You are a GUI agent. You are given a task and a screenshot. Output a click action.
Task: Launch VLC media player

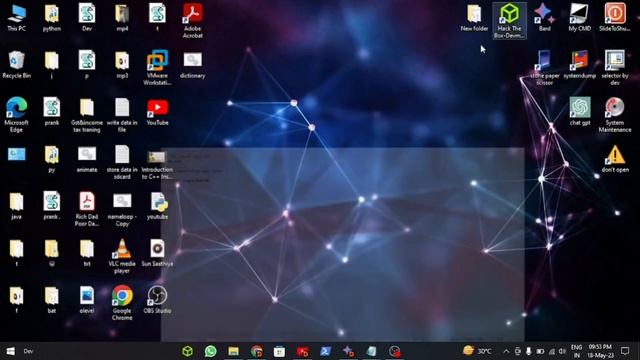click(x=122, y=256)
